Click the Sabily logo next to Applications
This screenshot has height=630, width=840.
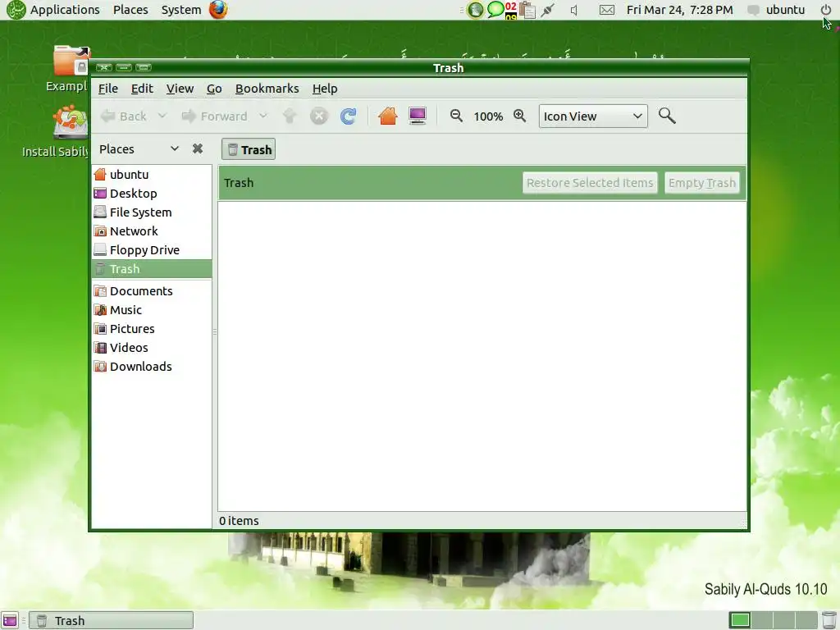[16, 10]
